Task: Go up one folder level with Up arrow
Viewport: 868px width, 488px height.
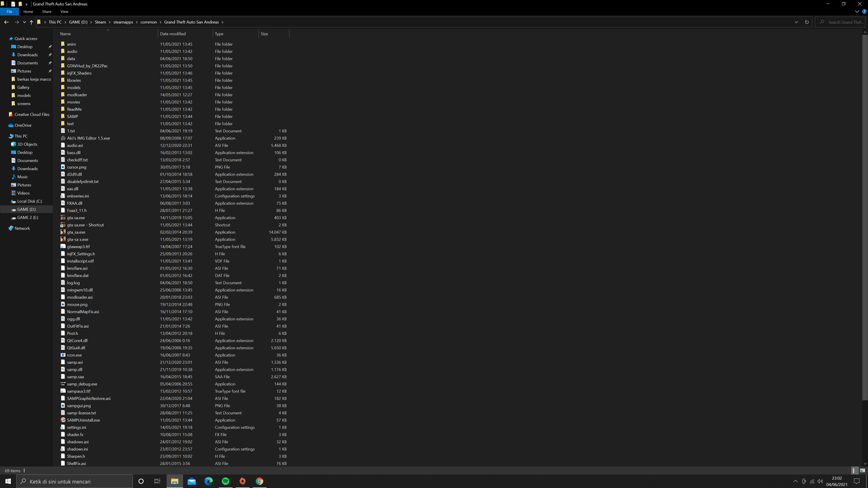Action: pyautogui.click(x=31, y=22)
